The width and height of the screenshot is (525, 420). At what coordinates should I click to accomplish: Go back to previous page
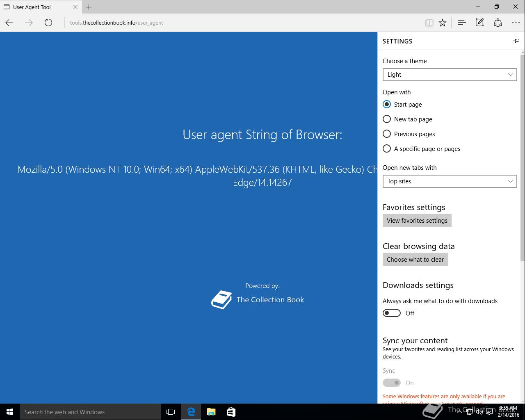[9, 23]
